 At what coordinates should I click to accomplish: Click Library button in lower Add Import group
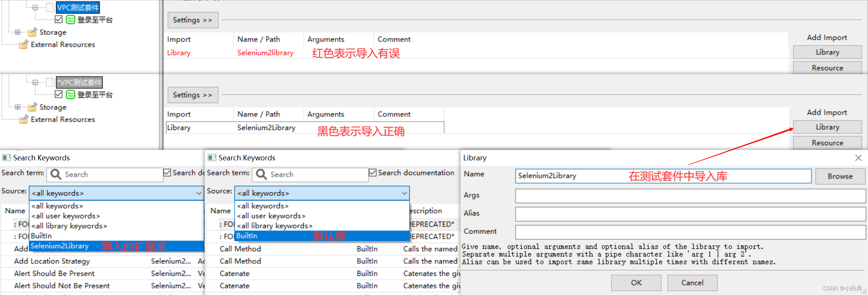tap(827, 127)
